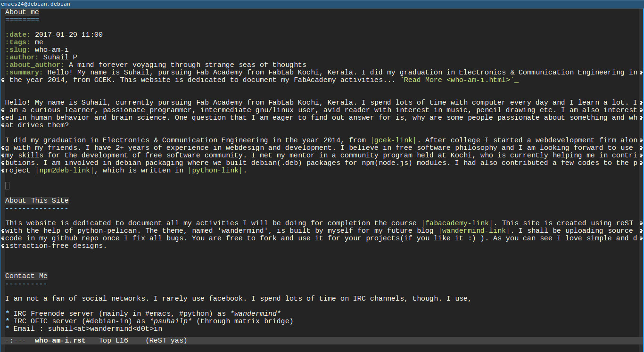Click the "|gcek-link|" substitution reference
The height and width of the screenshot is (352, 644).
click(394, 140)
